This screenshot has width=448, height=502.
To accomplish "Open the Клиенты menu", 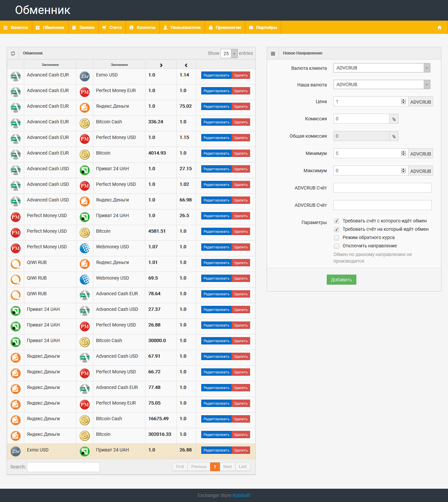I will click(x=143, y=28).
